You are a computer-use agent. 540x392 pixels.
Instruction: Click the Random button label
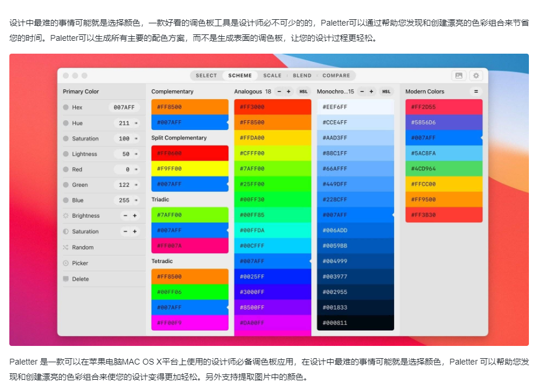click(83, 247)
